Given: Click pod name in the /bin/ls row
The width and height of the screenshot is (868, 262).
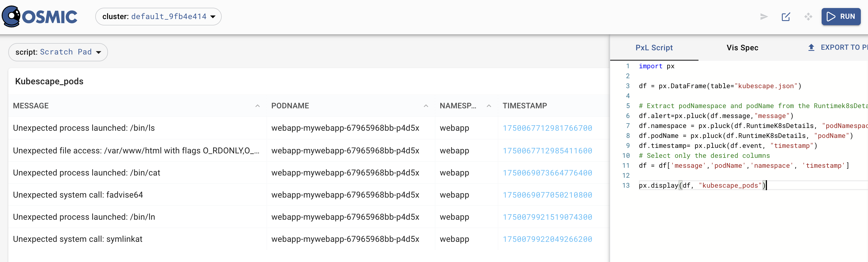Looking at the screenshot, I should pyautogui.click(x=345, y=128).
